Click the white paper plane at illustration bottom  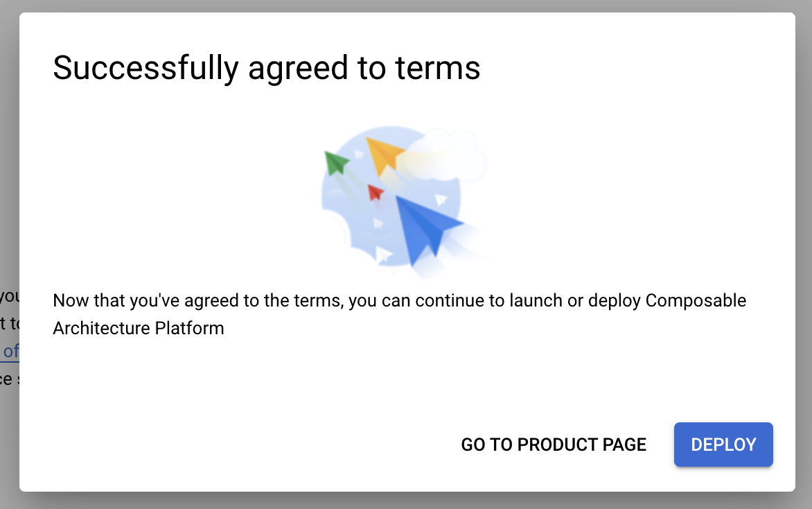pos(383,254)
